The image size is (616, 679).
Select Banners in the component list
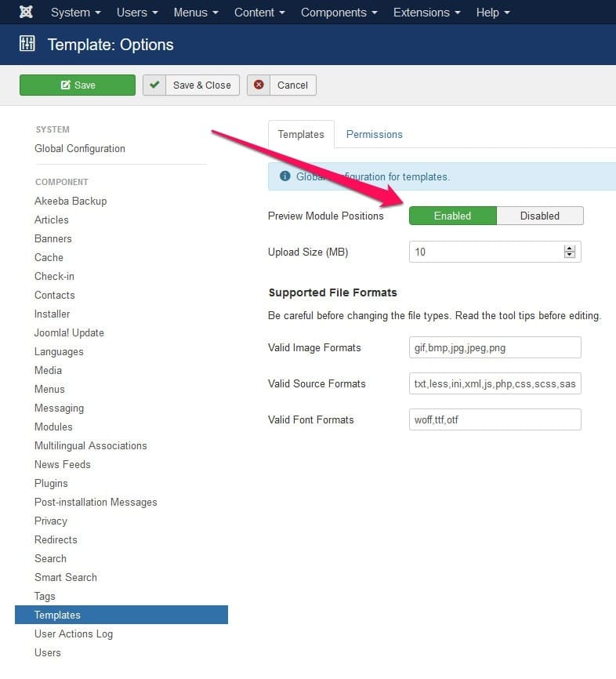pos(53,238)
